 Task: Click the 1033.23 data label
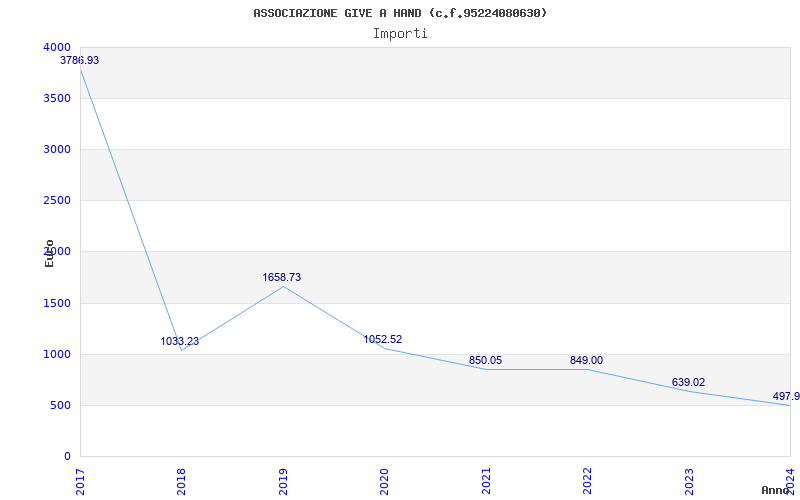pyautogui.click(x=180, y=341)
